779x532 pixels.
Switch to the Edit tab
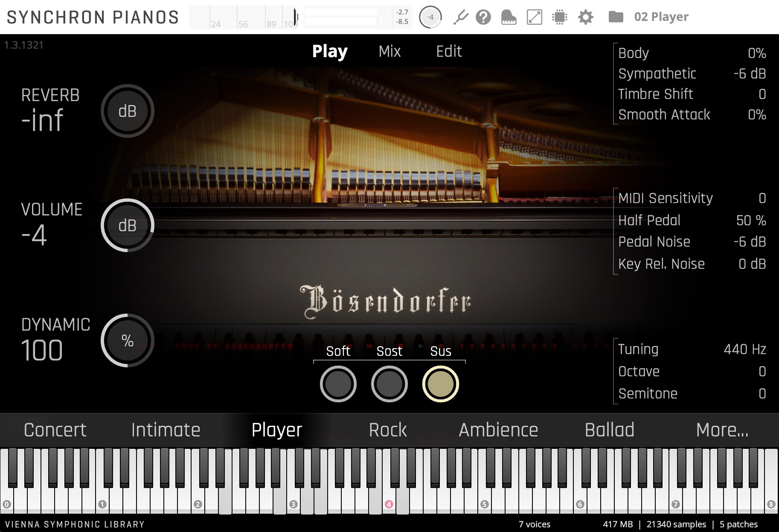click(x=448, y=51)
